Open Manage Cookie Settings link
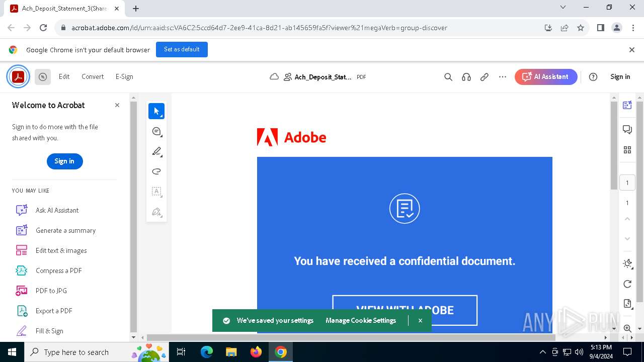The image size is (644, 362). coord(361,321)
